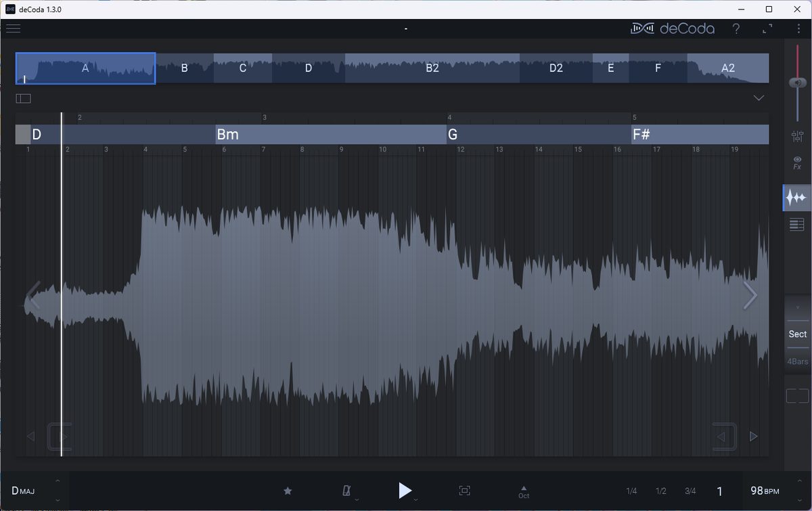Switch to waveform view
This screenshot has width=812, height=511.
pos(797,198)
